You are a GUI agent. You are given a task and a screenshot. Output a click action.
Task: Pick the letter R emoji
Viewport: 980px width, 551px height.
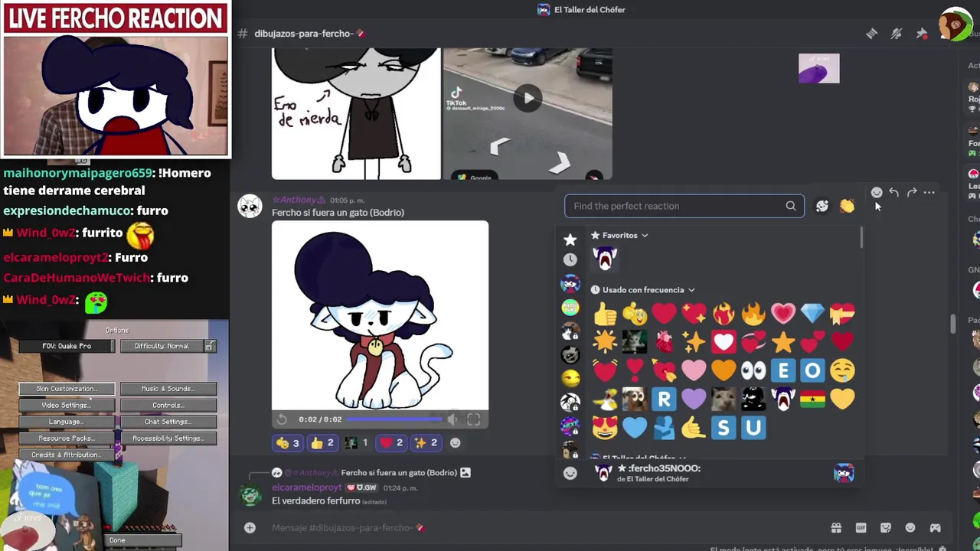click(x=664, y=399)
